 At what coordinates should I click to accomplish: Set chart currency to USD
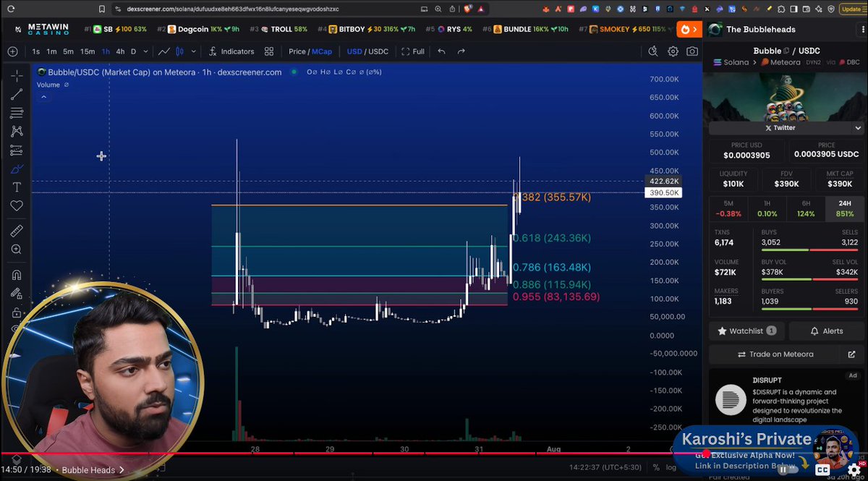(x=354, y=51)
